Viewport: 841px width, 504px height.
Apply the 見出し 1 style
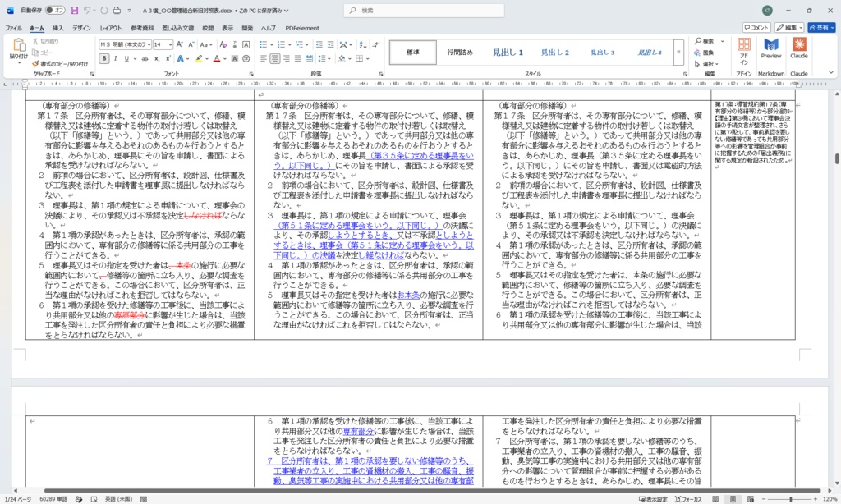508,53
